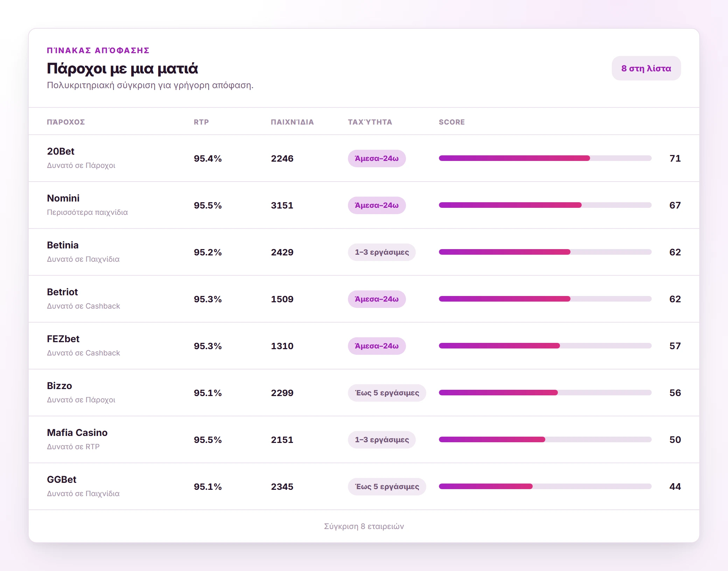Open the Betriot provider name

(x=62, y=292)
